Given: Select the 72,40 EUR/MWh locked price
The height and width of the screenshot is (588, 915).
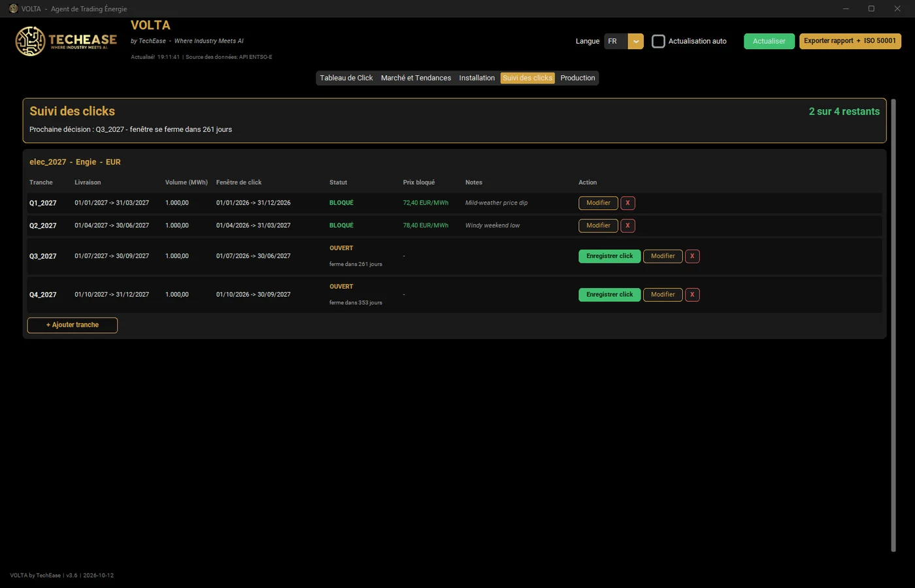Looking at the screenshot, I should (425, 203).
